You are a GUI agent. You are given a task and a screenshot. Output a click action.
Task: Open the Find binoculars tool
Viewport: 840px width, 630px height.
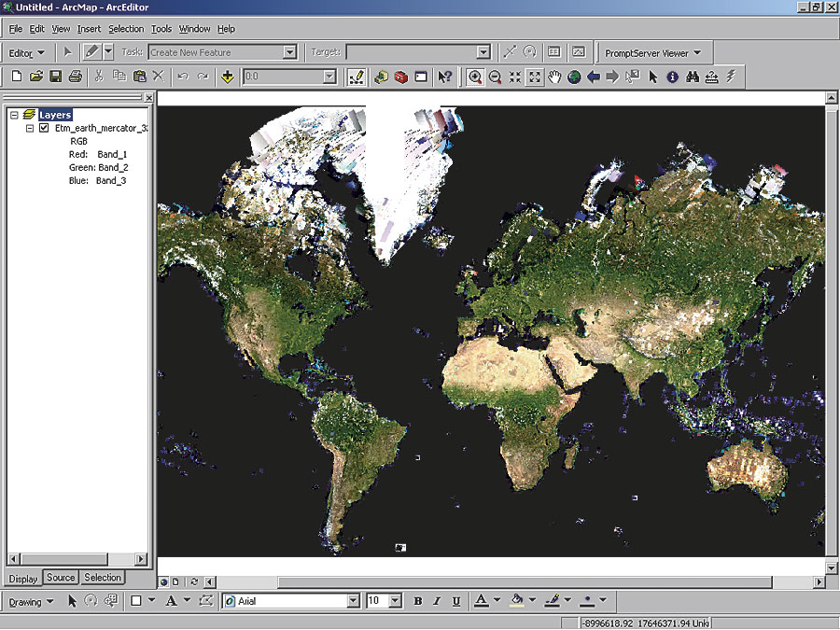pos(692,77)
